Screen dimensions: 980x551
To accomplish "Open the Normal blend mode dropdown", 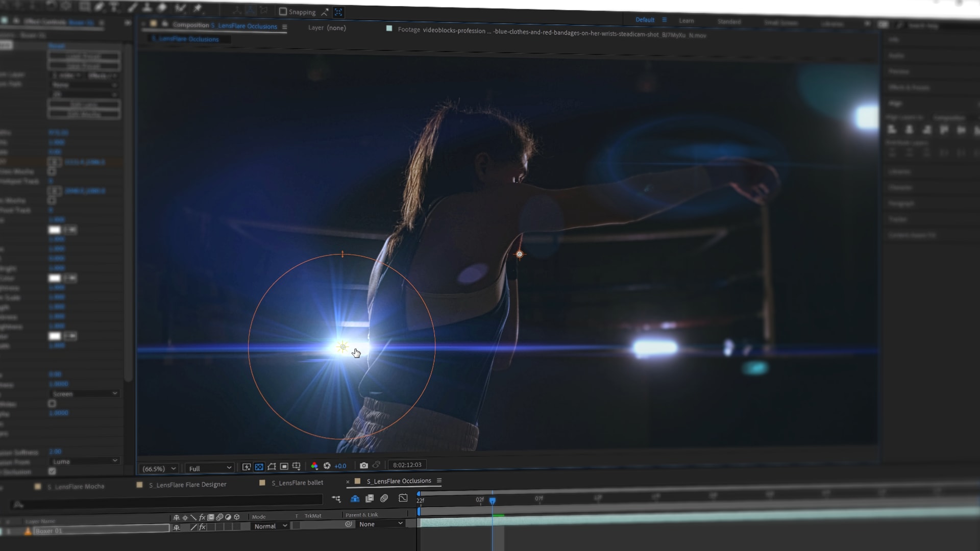I will point(270,526).
